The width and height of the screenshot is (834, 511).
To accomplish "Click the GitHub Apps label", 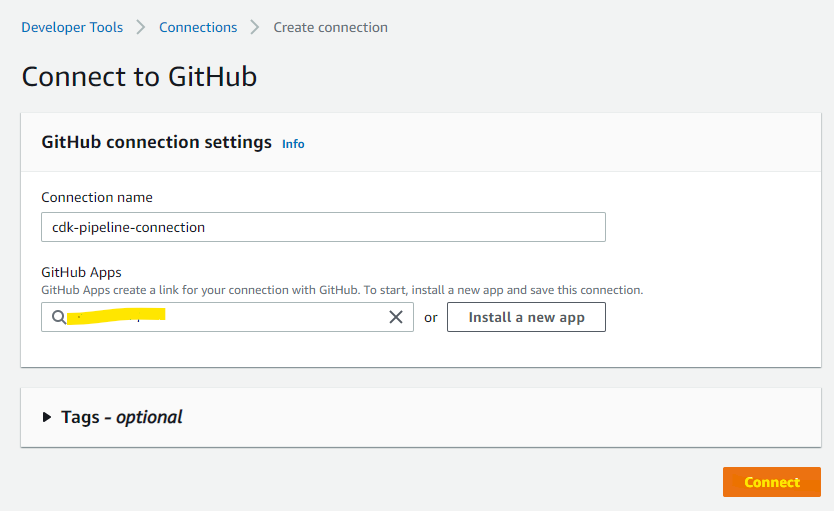I will (81, 272).
